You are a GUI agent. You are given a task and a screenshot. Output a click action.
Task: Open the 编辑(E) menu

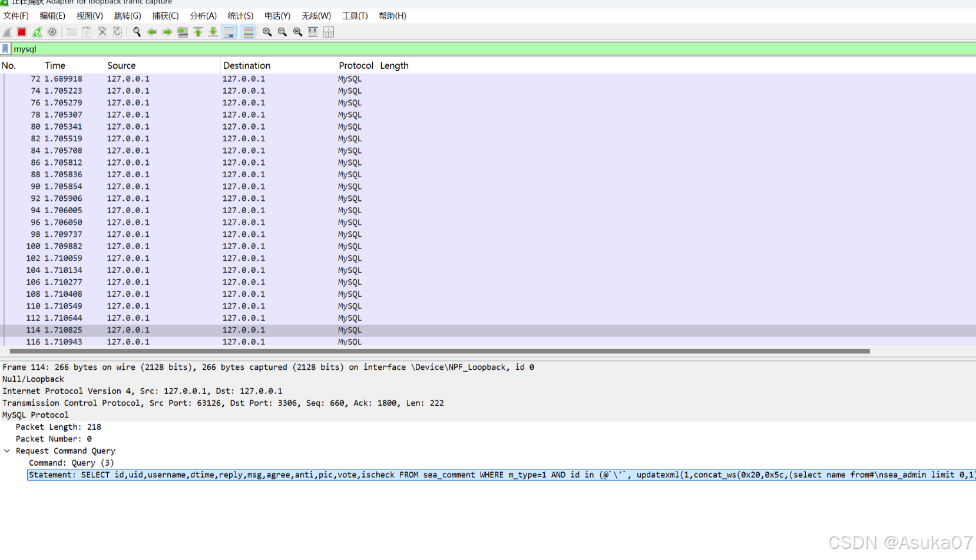(52, 16)
